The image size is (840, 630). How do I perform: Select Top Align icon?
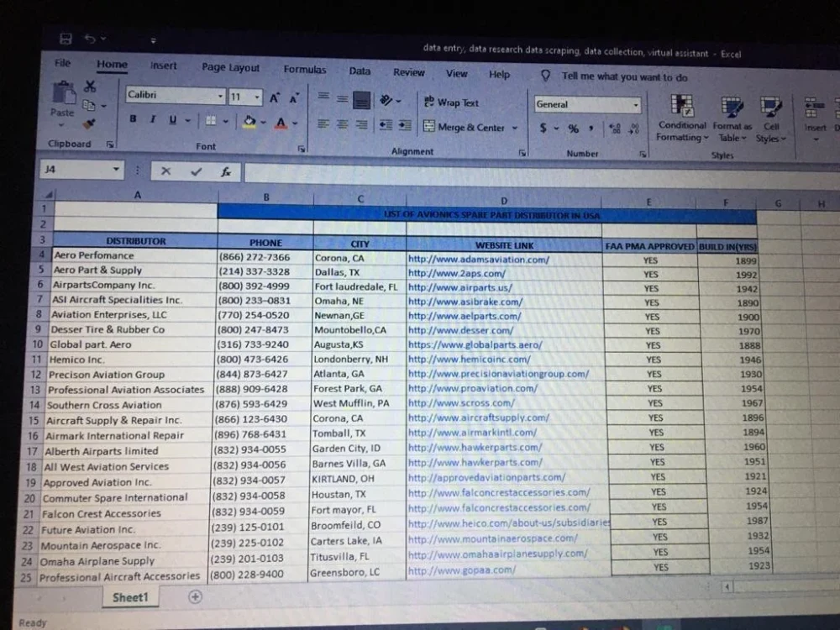pyautogui.click(x=323, y=97)
